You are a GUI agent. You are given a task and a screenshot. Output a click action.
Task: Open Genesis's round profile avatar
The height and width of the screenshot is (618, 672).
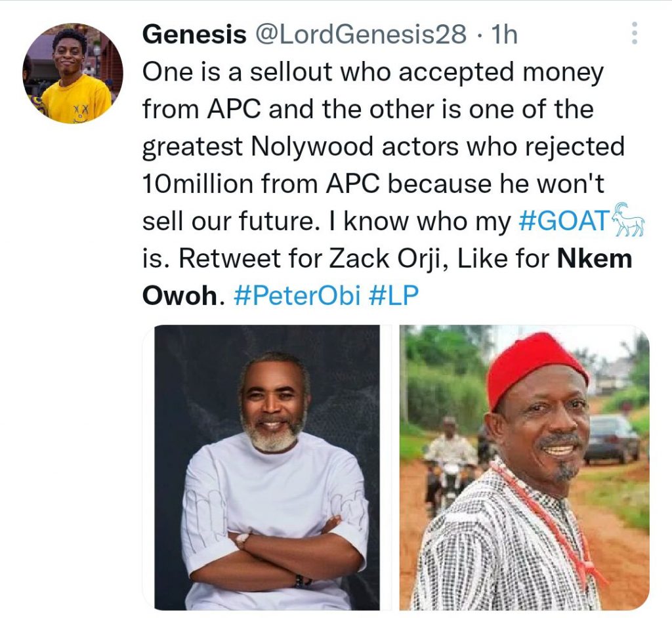[x=73, y=73]
